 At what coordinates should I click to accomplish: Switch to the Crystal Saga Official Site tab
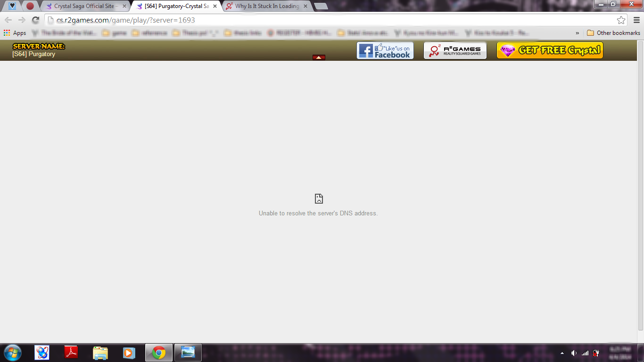point(84,6)
